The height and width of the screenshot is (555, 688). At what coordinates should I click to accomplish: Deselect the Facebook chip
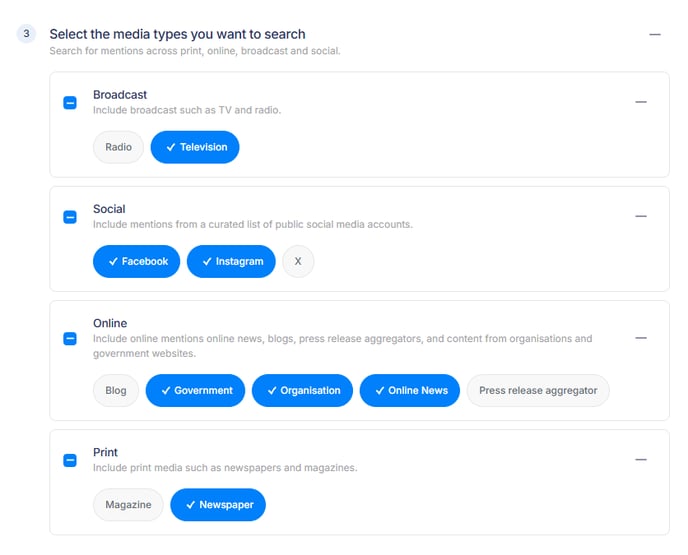(x=136, y=261)
